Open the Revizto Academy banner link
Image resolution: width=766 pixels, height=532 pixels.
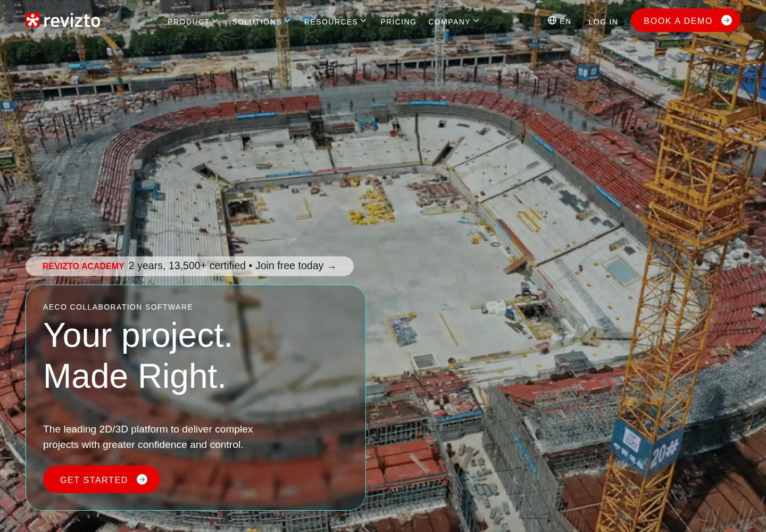189,266
